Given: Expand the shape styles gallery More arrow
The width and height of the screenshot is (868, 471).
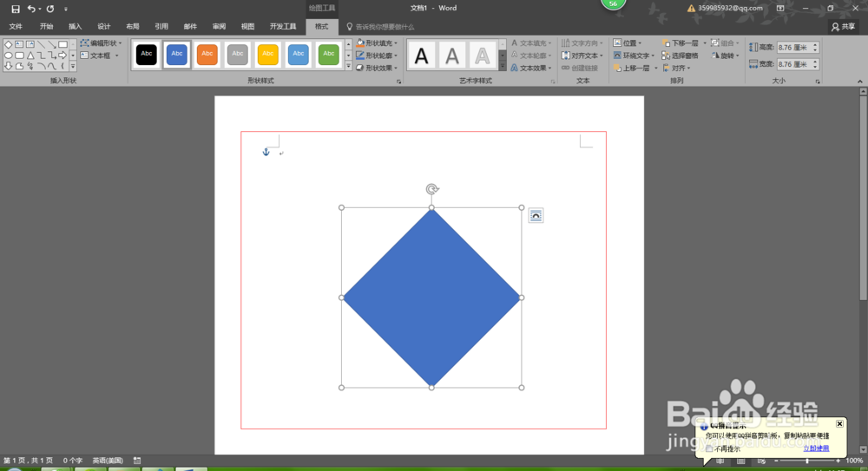Looking at the screenshot, I should click(349, 67).
